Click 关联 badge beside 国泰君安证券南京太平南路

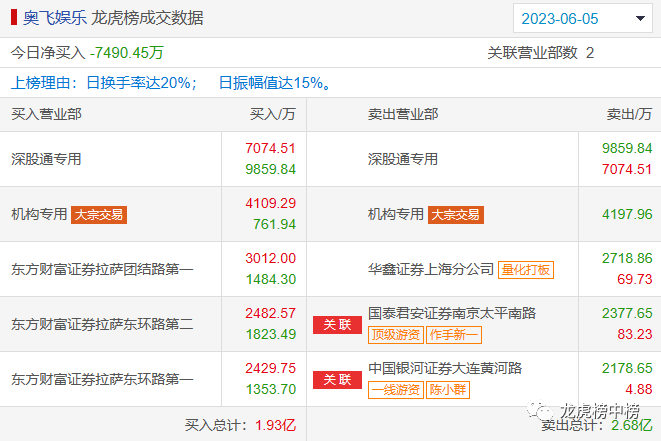[337, 324]
